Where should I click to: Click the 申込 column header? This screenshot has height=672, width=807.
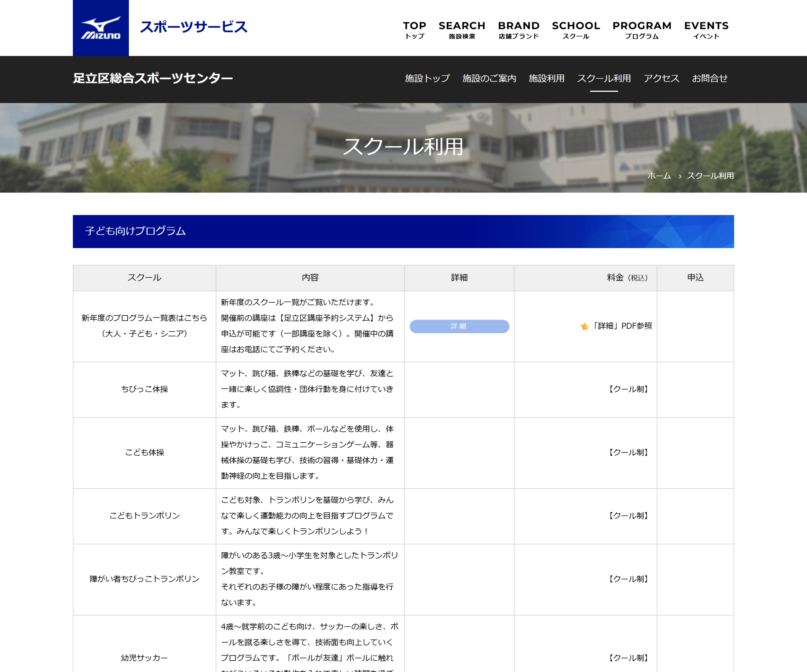[695, 278]
